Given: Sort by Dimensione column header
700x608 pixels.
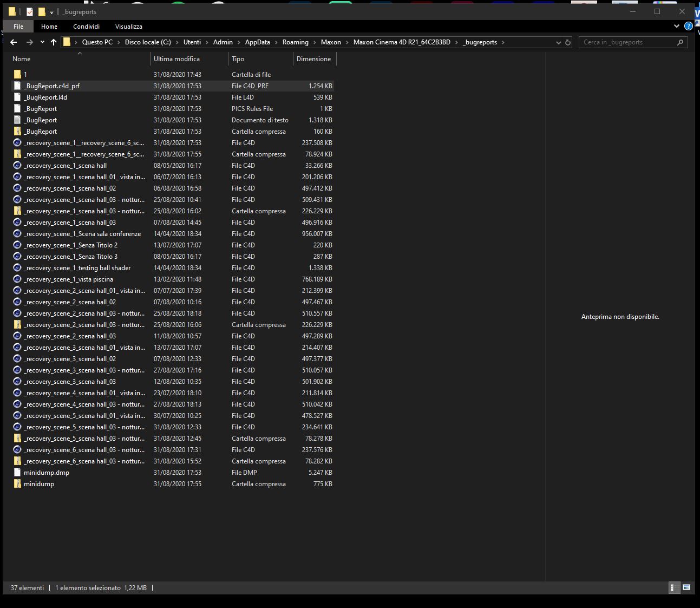Looking at the screenshot, I should [315, 58].
